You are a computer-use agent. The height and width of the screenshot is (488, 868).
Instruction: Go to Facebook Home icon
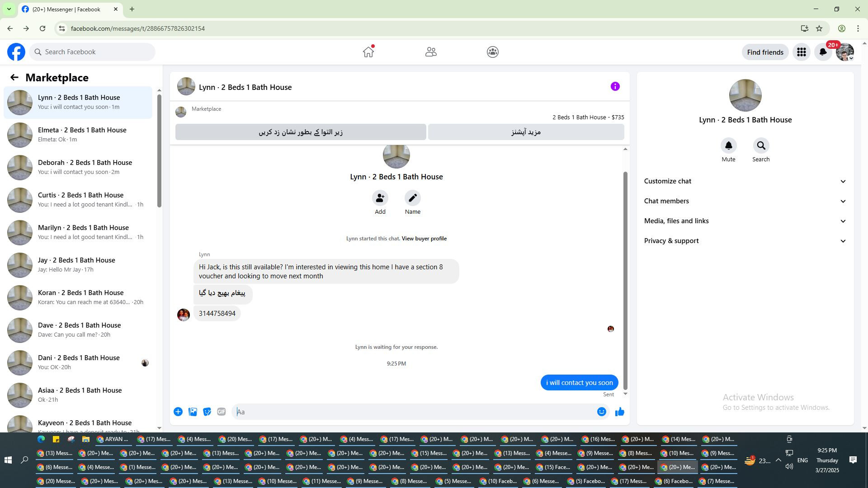point(368,52)
